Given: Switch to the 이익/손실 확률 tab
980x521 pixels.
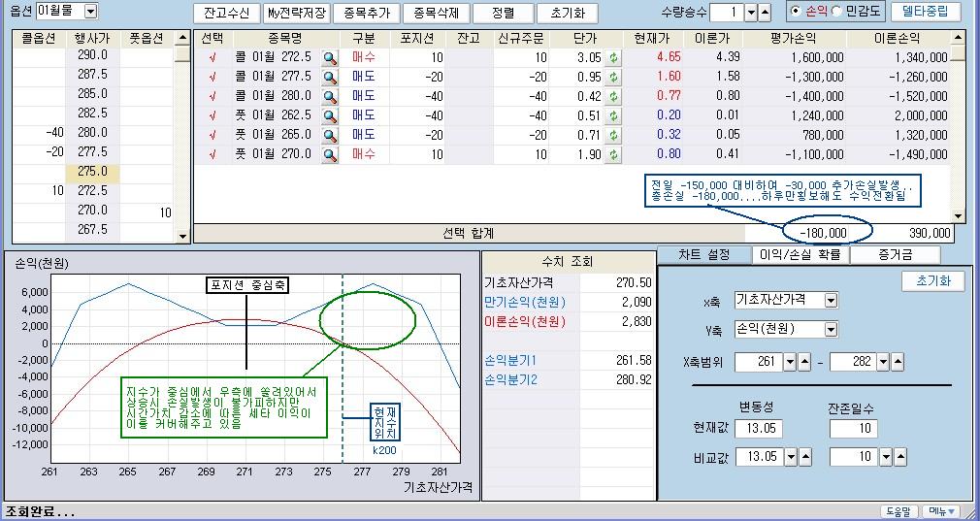Looking at the screenshot, I should 800,254.
